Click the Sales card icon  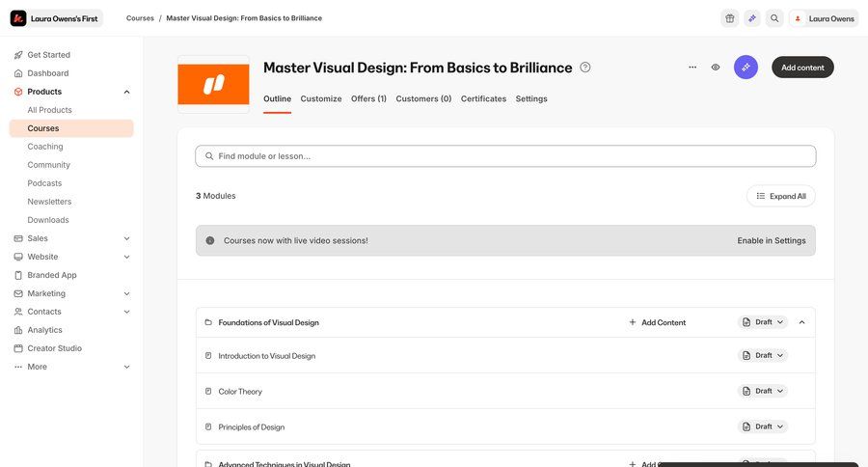18,238
